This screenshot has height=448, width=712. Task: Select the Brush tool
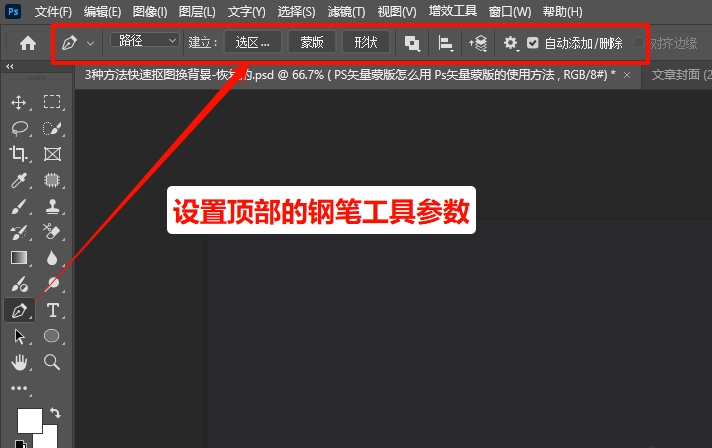[19, 207]
